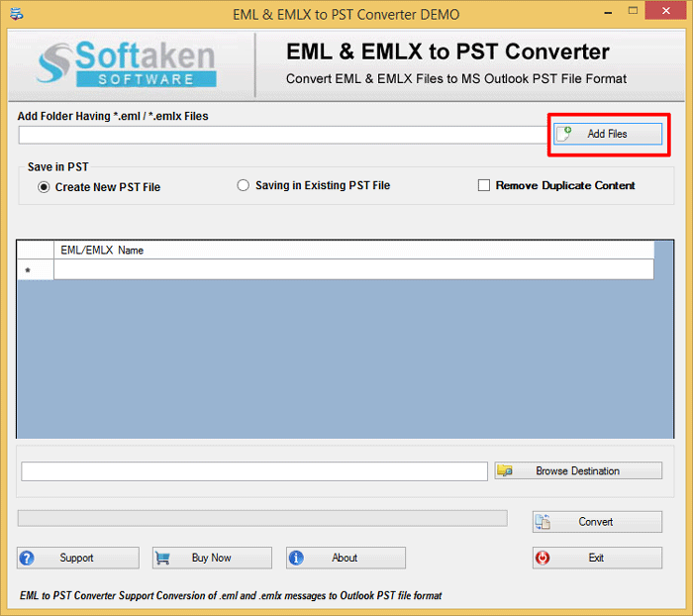Click the green-plus page icon on Add Files
693x616 pixels.
point(564,134)
